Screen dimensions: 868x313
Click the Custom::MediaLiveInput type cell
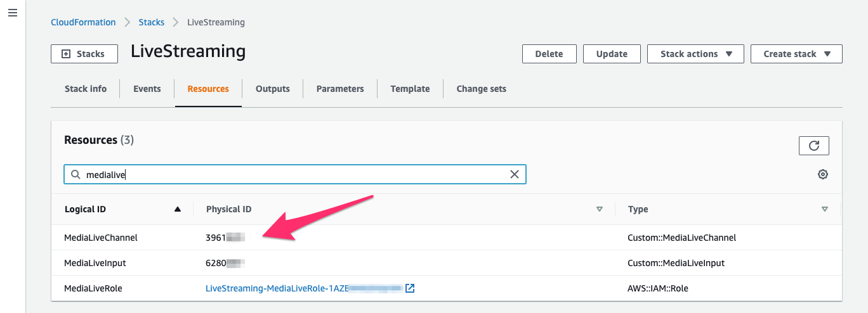pyautogui.click(x=676, y=263)
